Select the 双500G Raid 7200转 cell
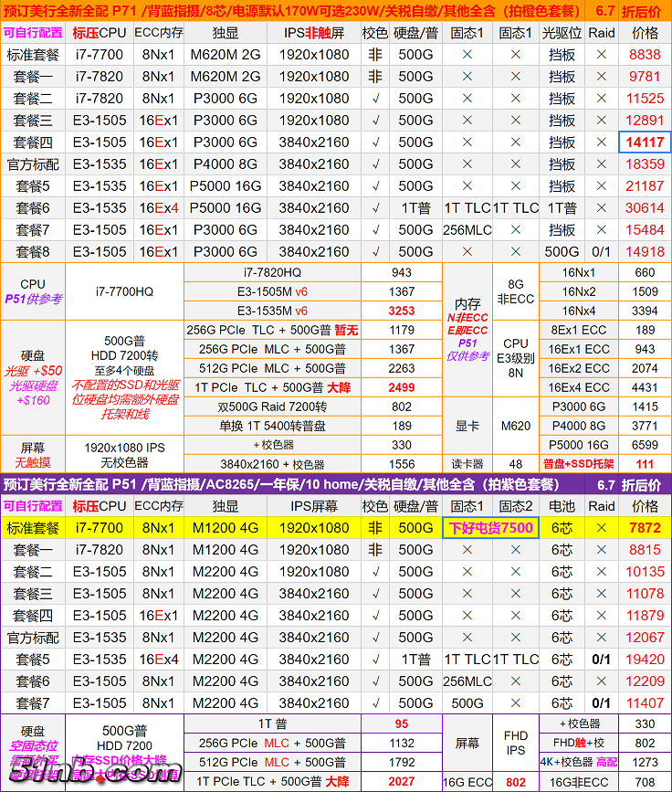 (273, 407)
